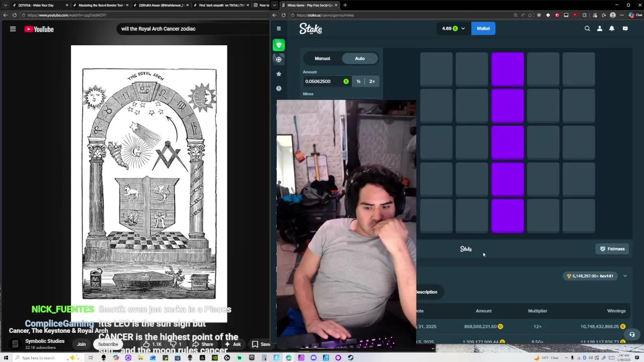Open the Stake window tab list arrow

[x=275, y=5]
